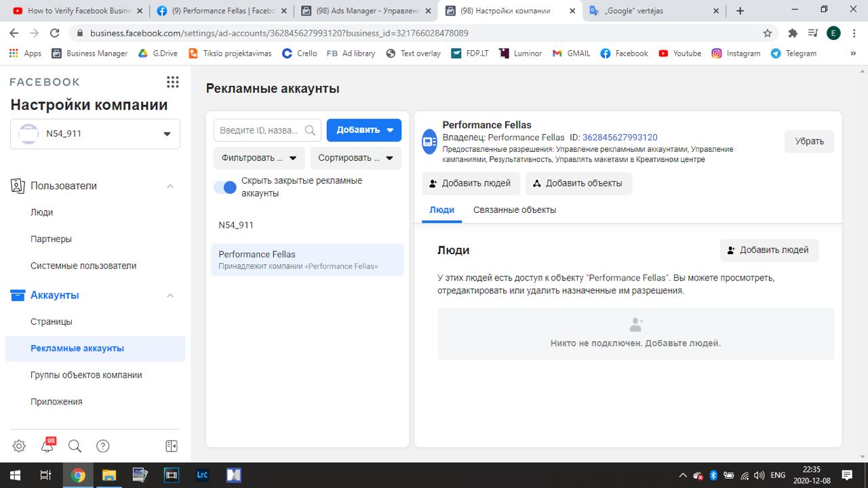
Task: Open new browser tab
Action: pyautogui.click(x=740, y=11)
